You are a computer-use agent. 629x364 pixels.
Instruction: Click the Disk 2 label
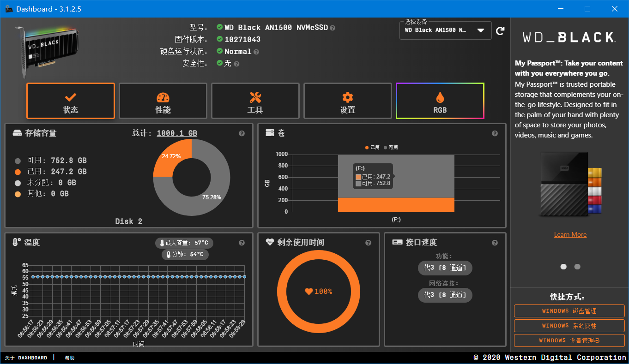[x=129, y=221]
